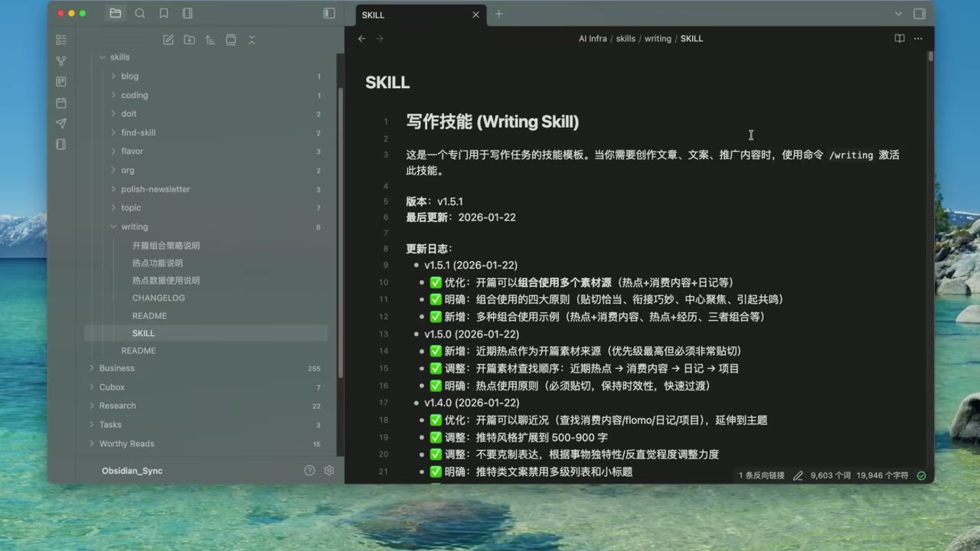980x551 pixels.
Task: Open the search panel in the left sidebar
Action: click(140, 13)
